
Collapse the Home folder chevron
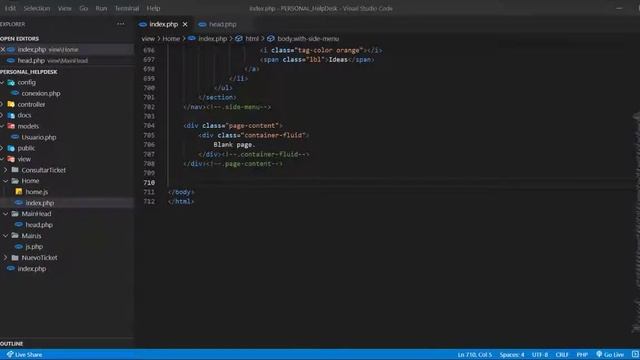coord(6,181)
